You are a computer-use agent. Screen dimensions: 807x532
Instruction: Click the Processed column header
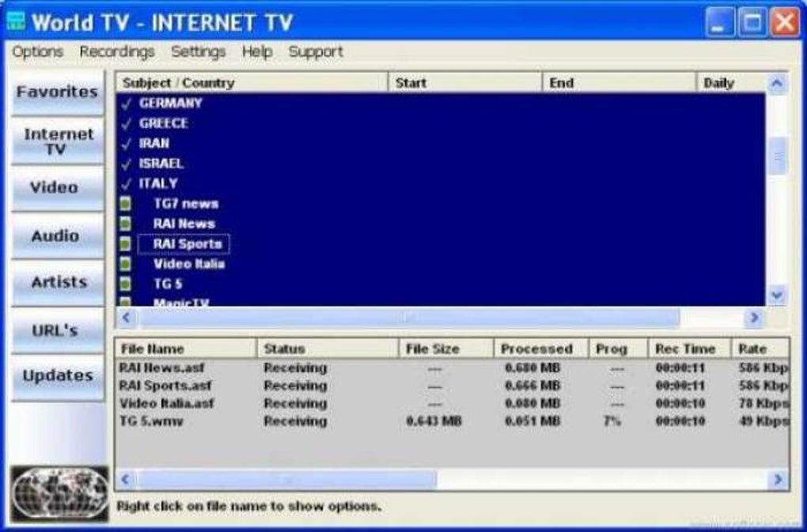pos(541,349)
